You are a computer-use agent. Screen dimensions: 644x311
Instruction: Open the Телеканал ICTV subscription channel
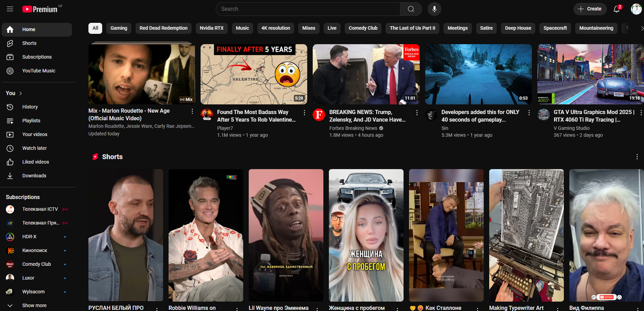click(37, 209)
